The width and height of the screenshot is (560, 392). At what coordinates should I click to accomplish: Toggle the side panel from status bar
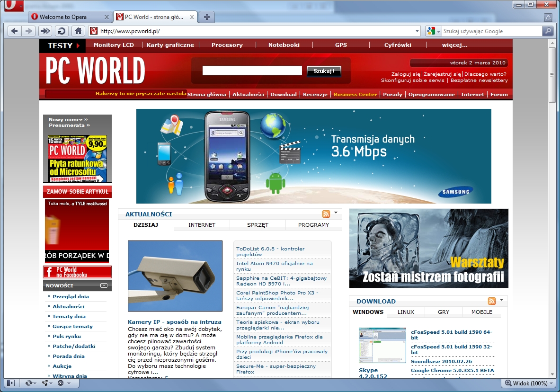pyautogui.click(x=11, y=383)
